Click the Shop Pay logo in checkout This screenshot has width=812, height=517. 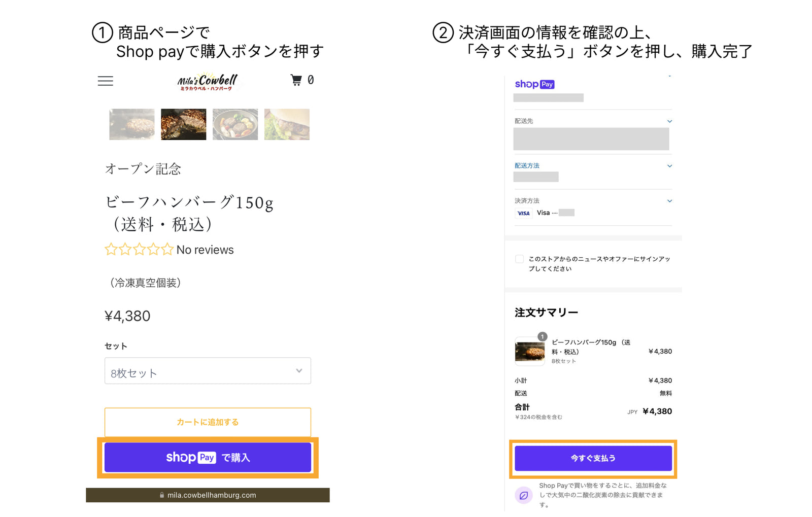[x=534, y=84]
